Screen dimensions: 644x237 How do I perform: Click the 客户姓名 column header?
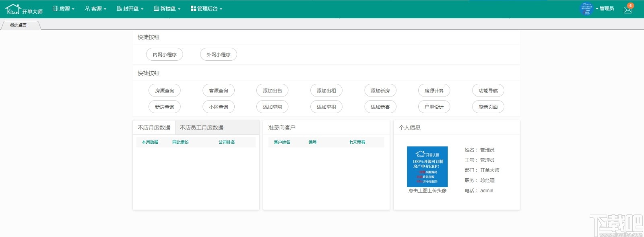pos(282,142)
